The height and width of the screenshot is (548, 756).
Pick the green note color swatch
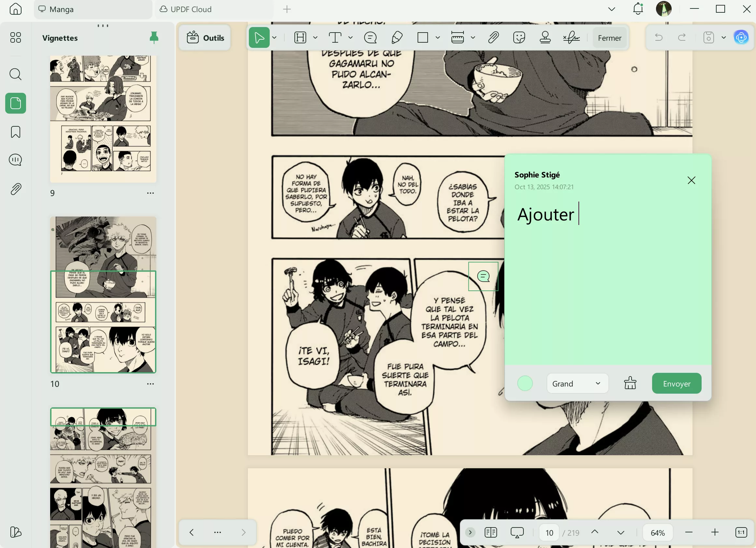pos(525,384)
